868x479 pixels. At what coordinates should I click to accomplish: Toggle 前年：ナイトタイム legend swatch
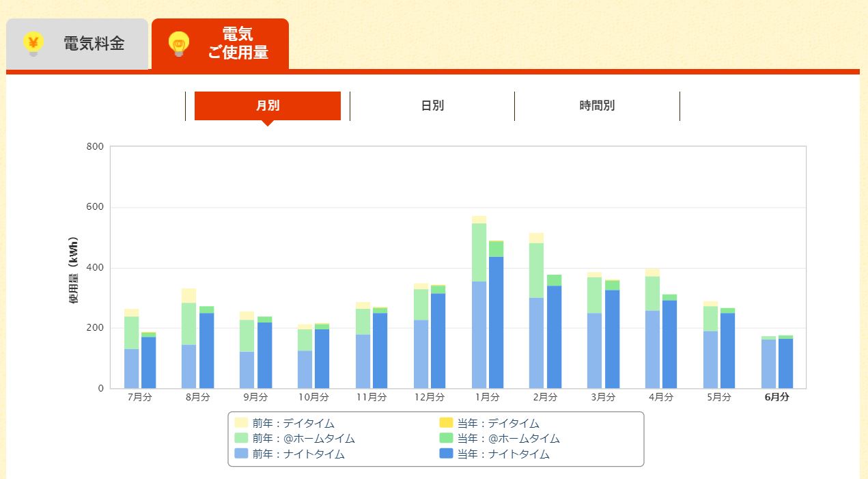click(241, 454)
